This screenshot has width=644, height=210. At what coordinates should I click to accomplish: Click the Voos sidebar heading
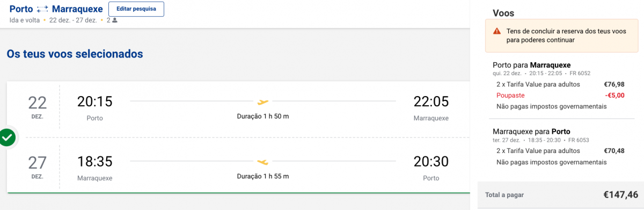point(503,13)
